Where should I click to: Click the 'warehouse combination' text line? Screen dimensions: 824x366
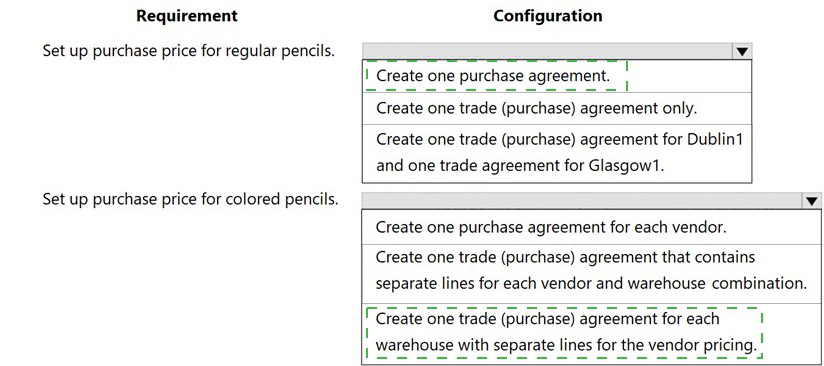tap(591, 284)
